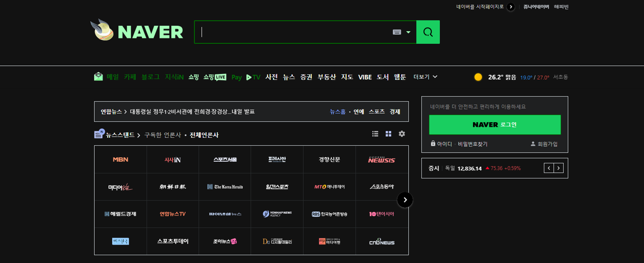Click the sunny weather icon

click(478, 77)
